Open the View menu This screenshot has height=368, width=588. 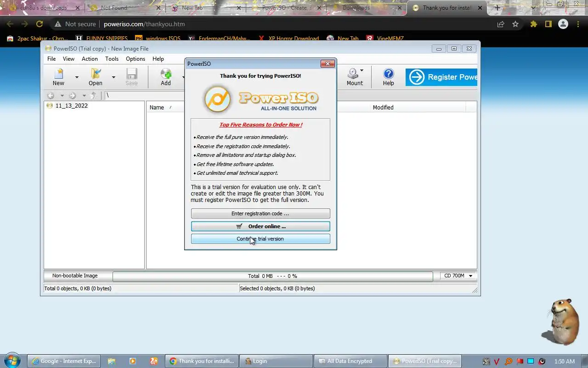point(68,59)
